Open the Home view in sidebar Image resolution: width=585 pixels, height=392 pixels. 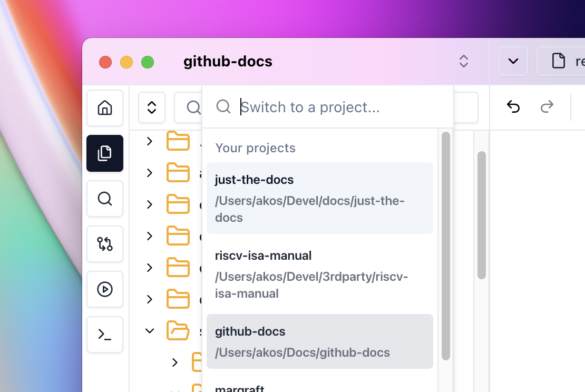(x=105, y=108)
